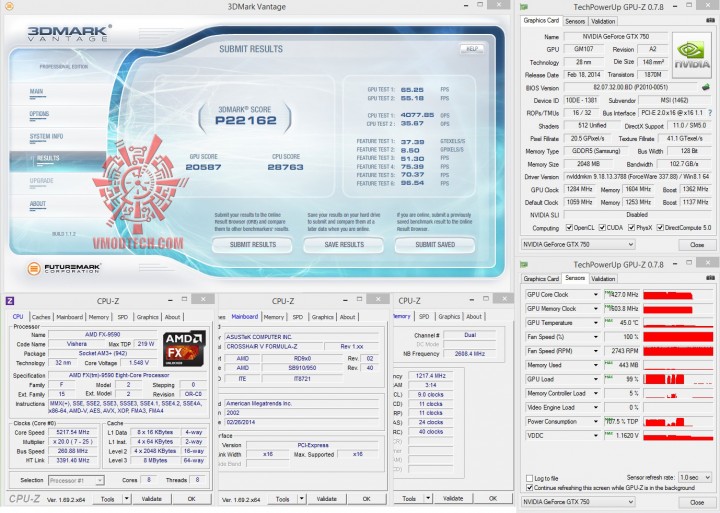Open the Power Consumption sensor dropdown
This screenshot has width=720, height=513.
pos(596,422)
